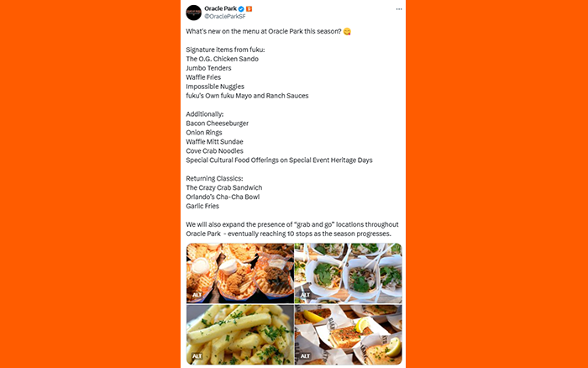Show ALT text on garlic fries photo
Screen dimensions: 588x368
(197, 356)
